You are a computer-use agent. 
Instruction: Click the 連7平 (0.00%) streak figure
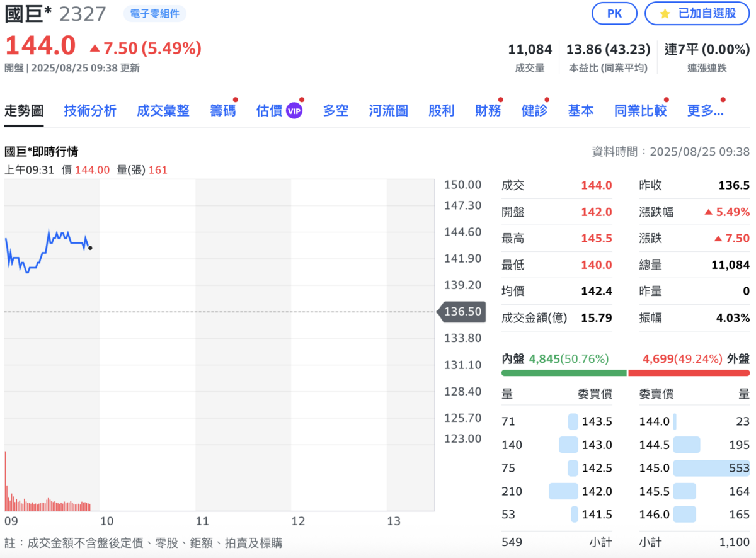[x=707, y=49]
